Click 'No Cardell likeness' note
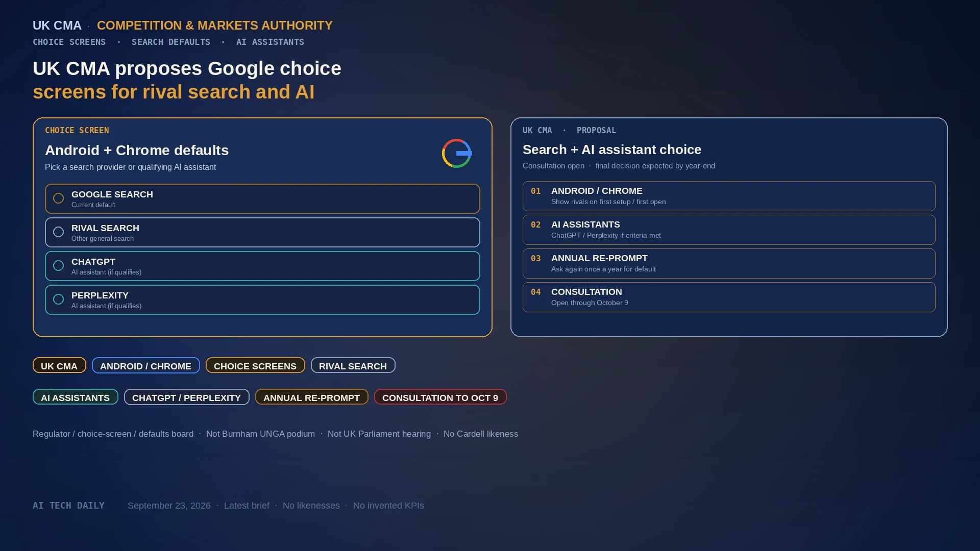The height and width of the screenshot is (551, 980). point(481,434)
